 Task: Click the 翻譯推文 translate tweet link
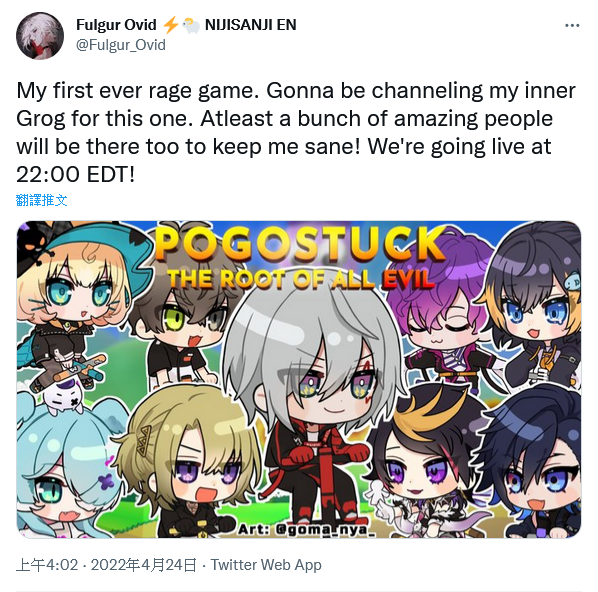[x=42, y=200]
